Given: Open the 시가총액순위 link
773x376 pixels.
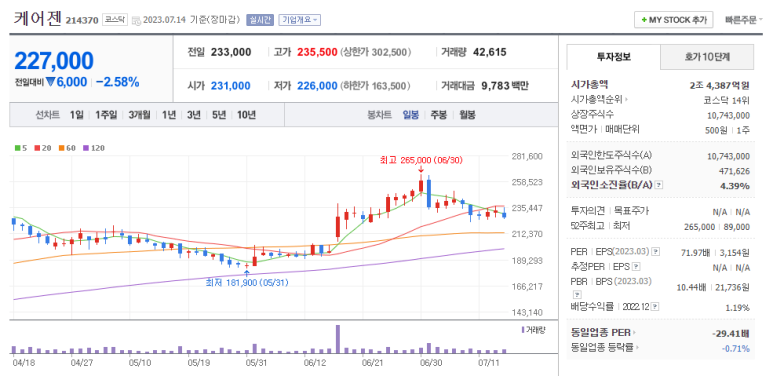Looking at the screenshot, I should (599, 100).
